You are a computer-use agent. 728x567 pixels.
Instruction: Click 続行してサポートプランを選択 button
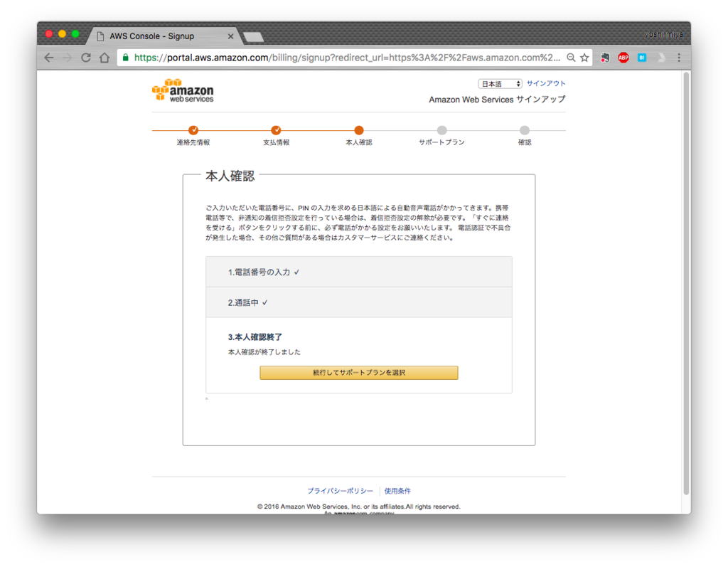click(x=359, y=373)
